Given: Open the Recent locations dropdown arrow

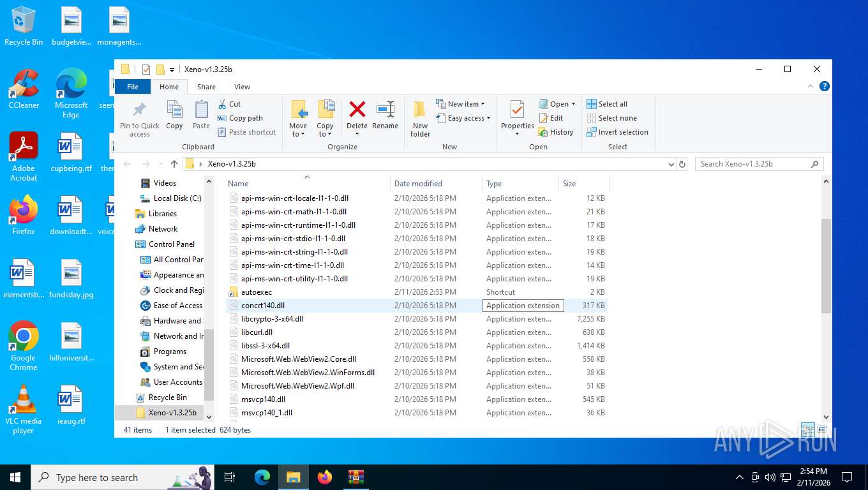Looking at the screenshot, I should tap(160, 164).
